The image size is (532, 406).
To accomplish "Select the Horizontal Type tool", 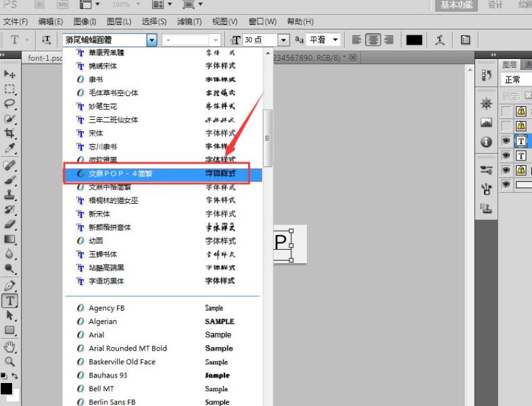I will coord(9,300).
